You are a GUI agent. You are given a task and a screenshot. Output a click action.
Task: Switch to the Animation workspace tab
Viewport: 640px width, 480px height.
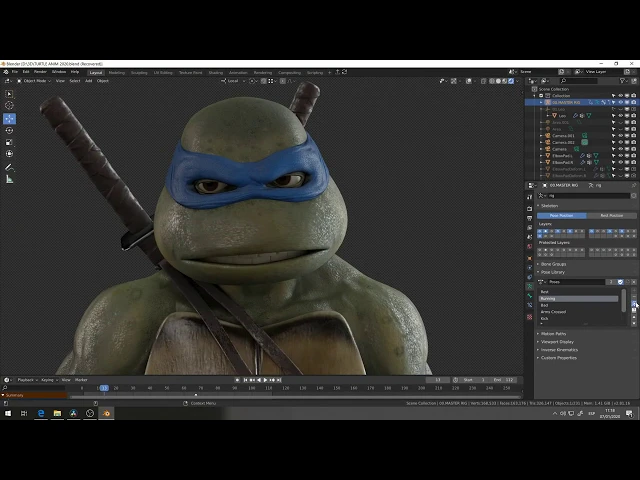tap(238, 73)
